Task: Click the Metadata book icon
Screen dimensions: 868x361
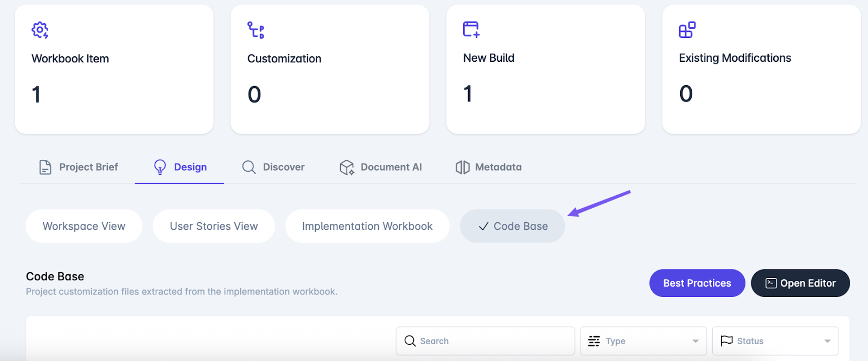Action: click(463, 167)
